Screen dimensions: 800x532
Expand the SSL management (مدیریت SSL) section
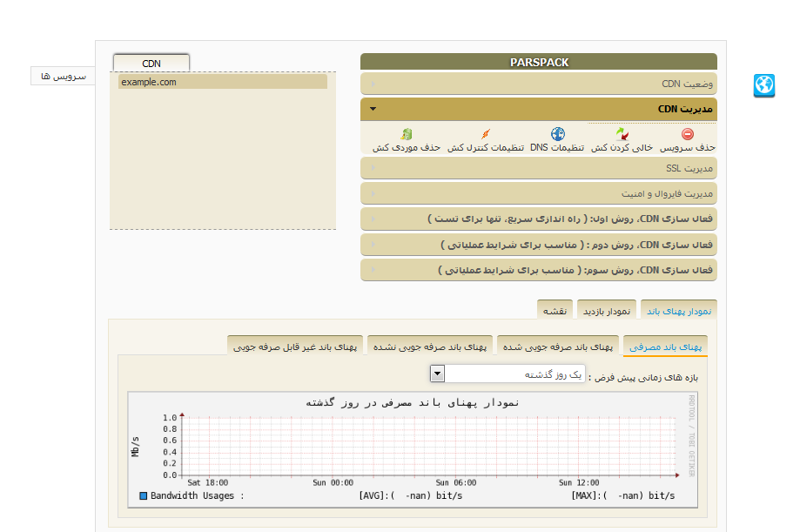538,168
